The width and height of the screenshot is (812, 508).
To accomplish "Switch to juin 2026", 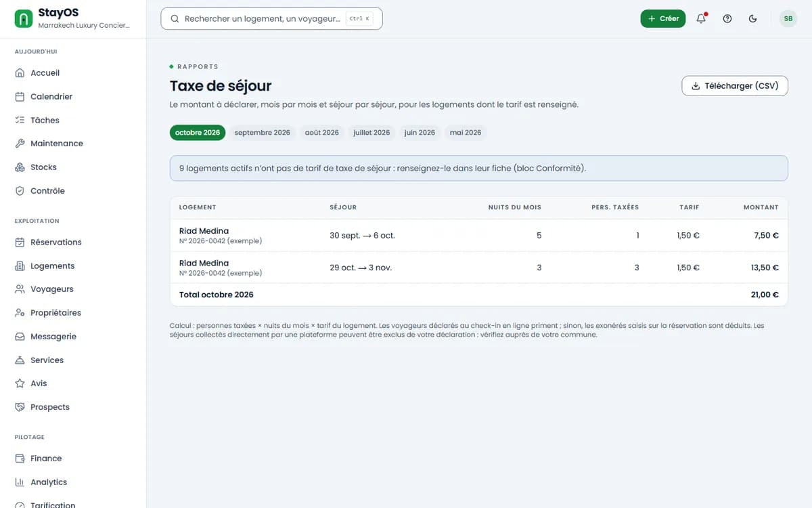I will (x=420, y=133).
